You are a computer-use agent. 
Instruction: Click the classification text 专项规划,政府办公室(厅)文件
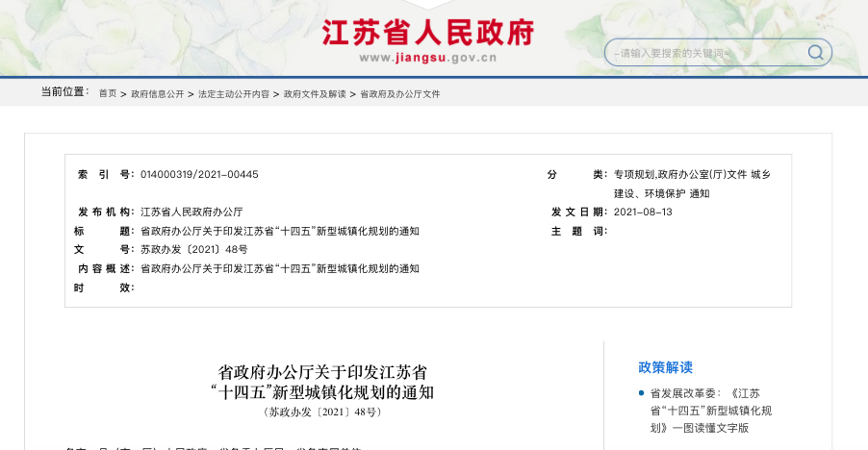click(679, 174)
